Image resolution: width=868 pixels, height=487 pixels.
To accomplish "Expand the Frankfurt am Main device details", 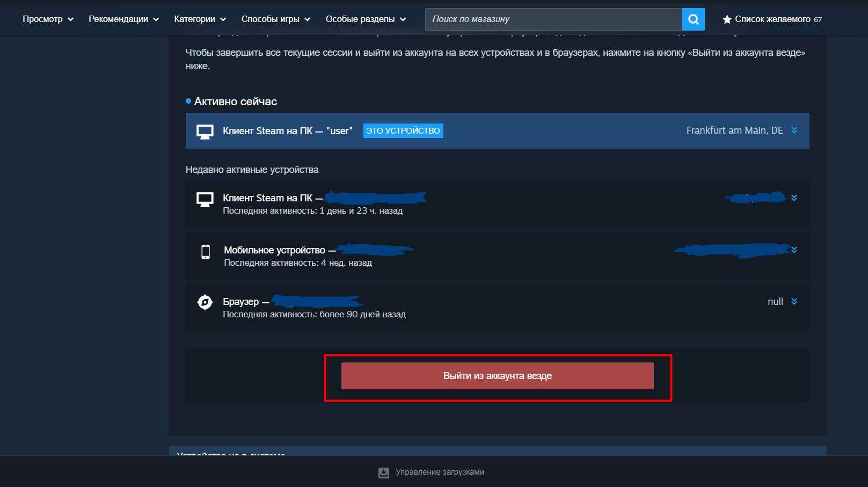I will 794,130.
